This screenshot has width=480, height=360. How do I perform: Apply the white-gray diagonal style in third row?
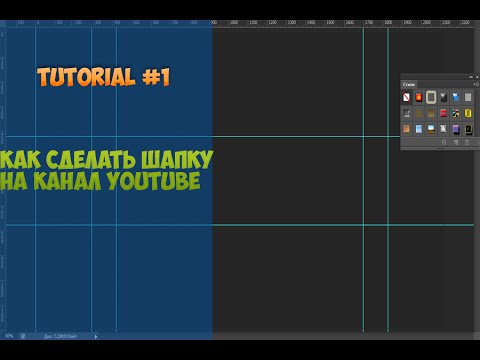(443, 129)
